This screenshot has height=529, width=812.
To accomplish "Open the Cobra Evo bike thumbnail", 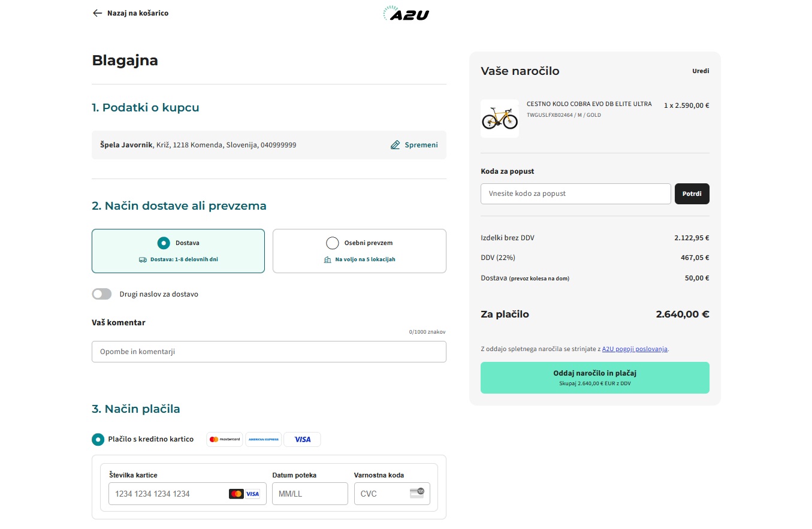I will point(500,119).
